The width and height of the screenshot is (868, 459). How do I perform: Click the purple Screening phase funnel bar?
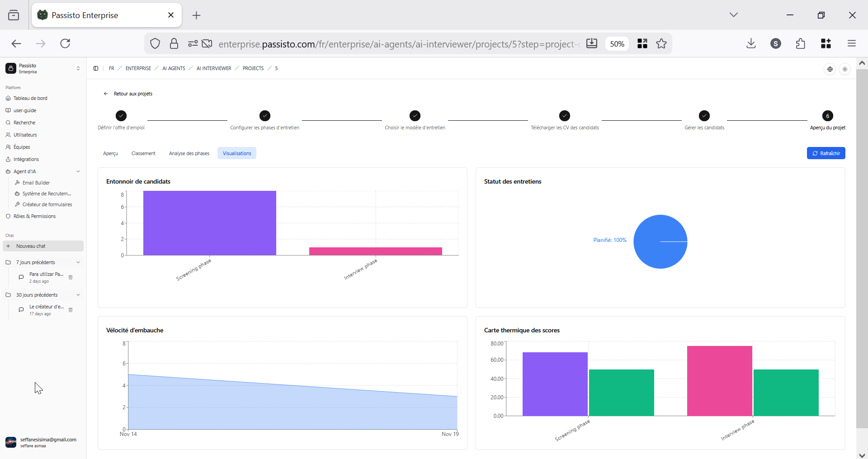[209, 223]
